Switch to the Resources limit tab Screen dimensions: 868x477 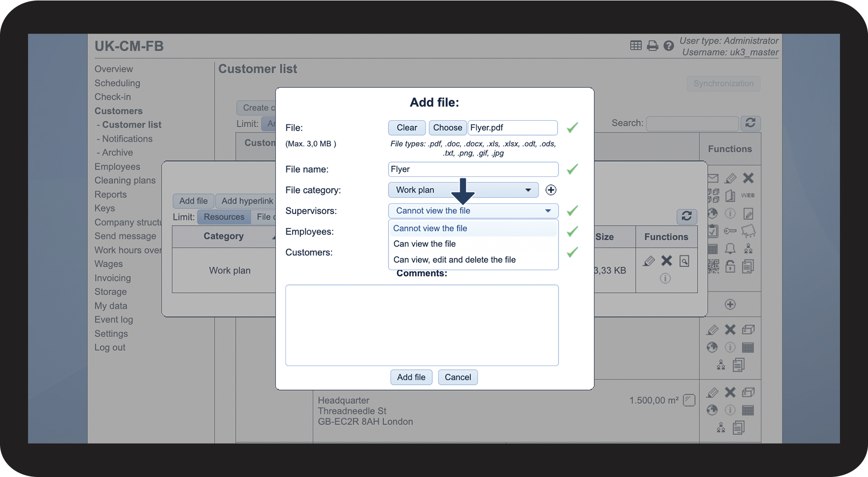pos(224,217)
